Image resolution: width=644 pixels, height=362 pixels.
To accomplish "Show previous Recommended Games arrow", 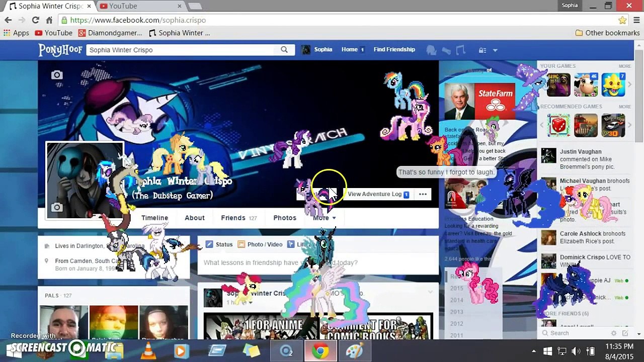I will 542,126.
